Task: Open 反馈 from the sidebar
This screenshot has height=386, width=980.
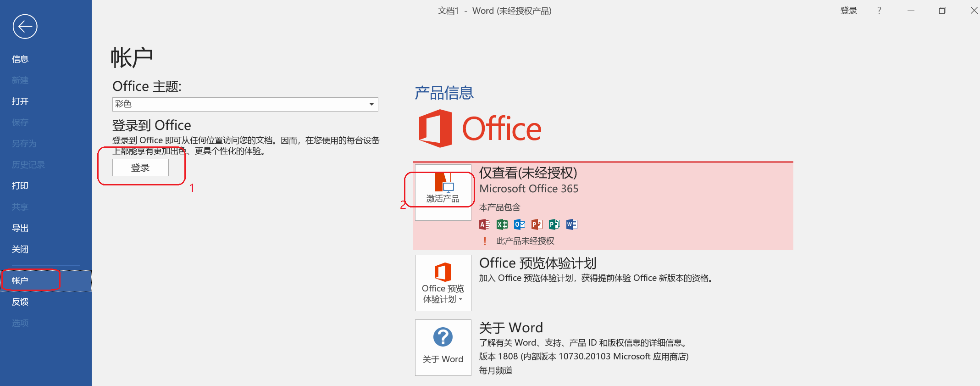Action: pos(20,302)
